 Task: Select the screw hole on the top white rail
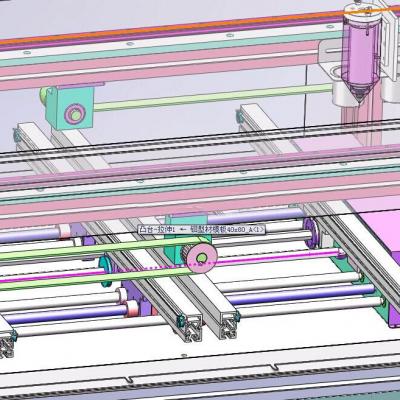click(x=229, y=35)
